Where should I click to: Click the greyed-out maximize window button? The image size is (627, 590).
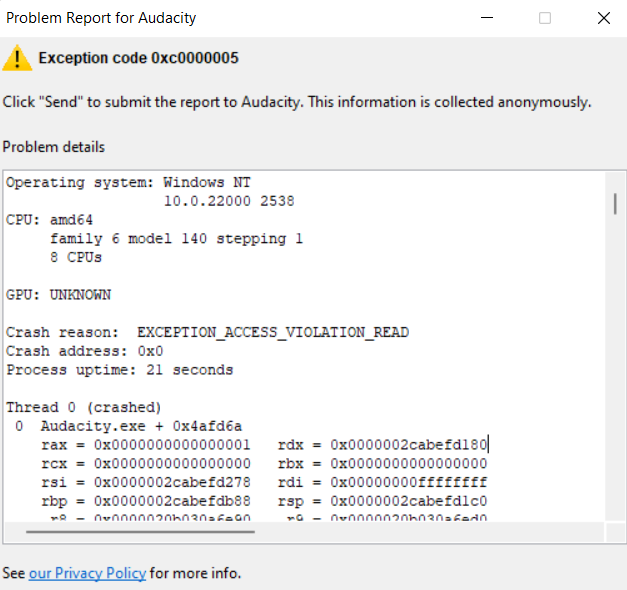[545, 18]
